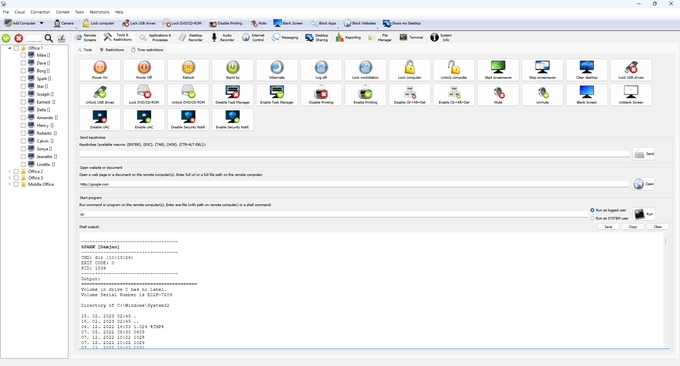Open the Camera toolbar item
Image resolution: width=680 pixels, height=366 pixels.
pyautogui.click(x=64, y=23)
